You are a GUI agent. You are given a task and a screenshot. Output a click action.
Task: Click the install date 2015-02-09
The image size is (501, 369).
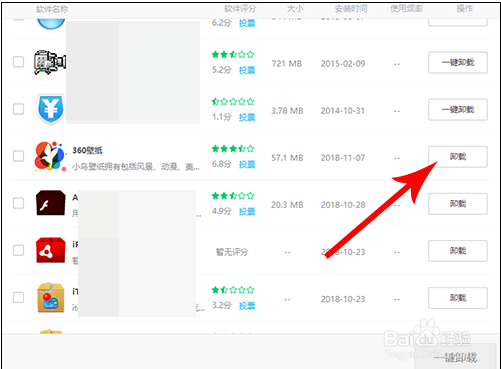click(343, 63)
